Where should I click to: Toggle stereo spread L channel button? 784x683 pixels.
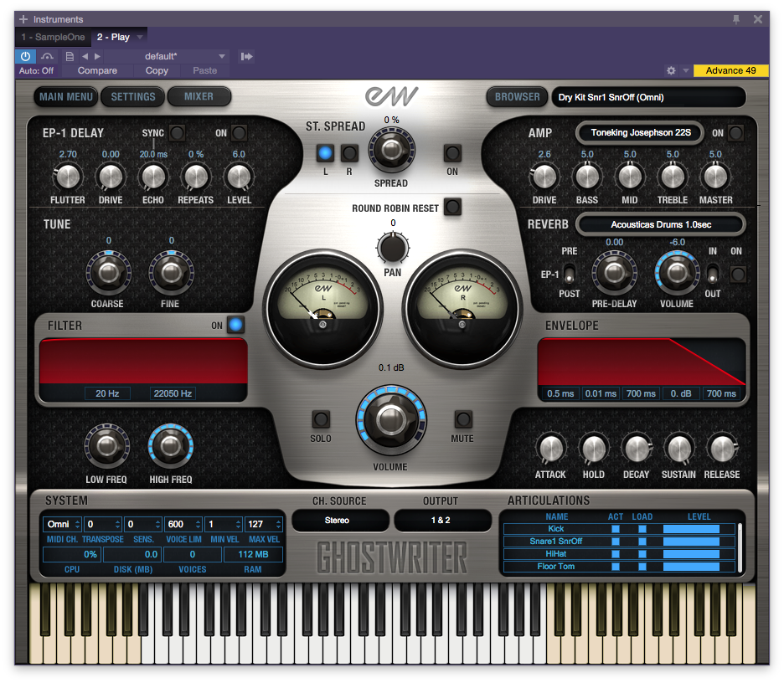tap(325, 153)
